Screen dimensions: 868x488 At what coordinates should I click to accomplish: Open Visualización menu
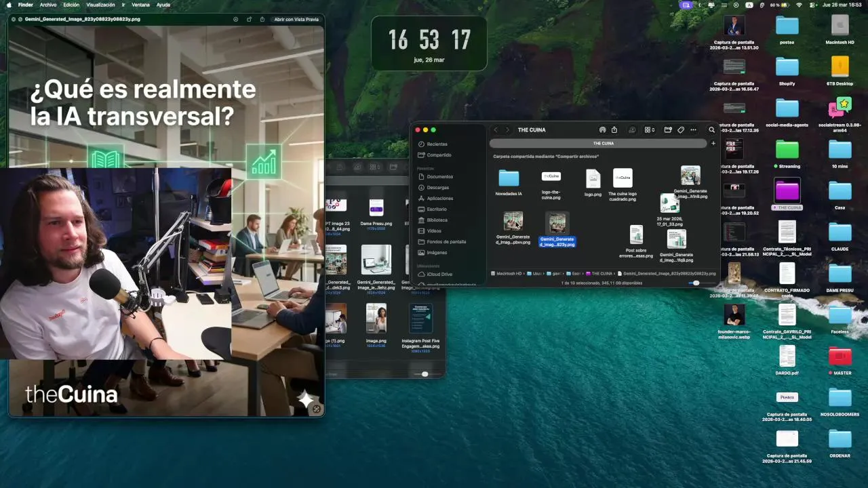coord(100,5)
